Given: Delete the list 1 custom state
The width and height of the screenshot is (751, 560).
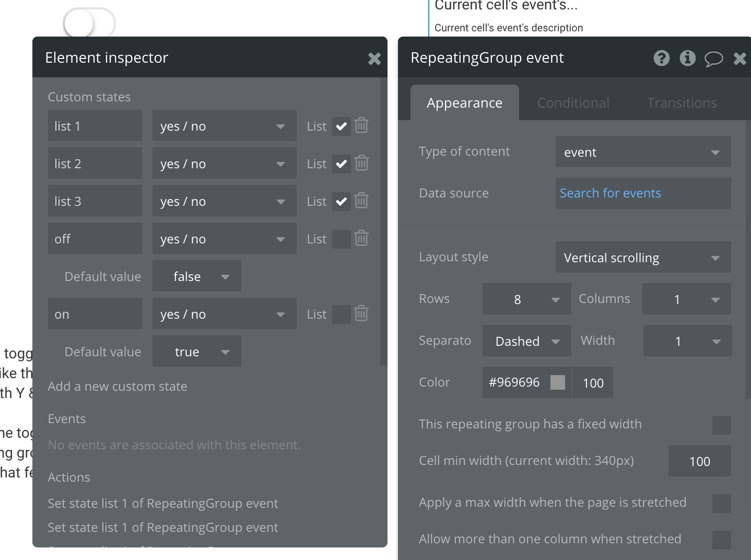Looking at the screenshot, I should point(361,125).
